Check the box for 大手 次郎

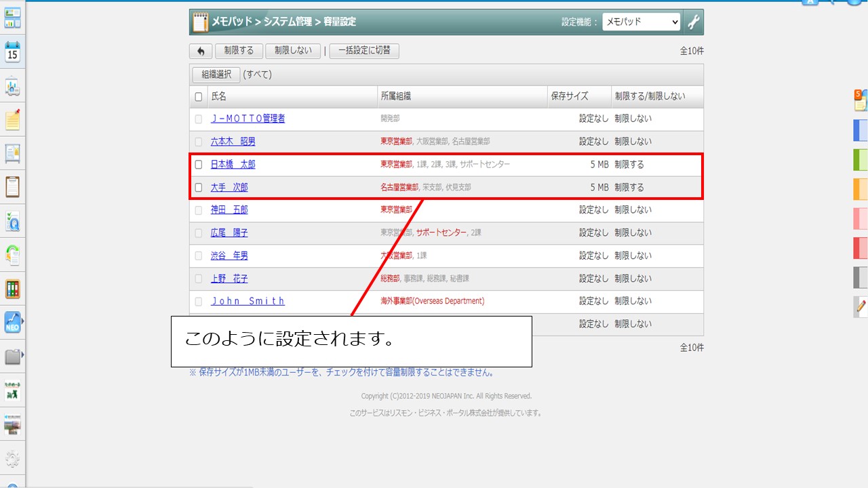(199, 188)
